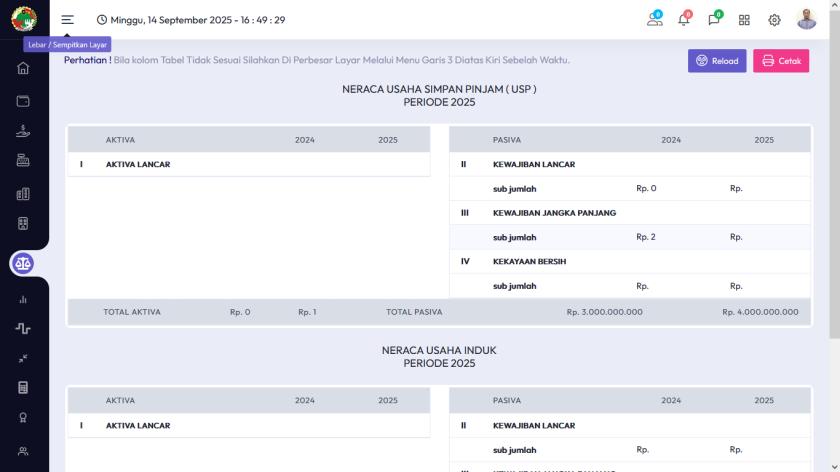The width and height of the screenshot is (840, 472).
Task: Open the user profile avatar menu
Action: click(x=806, y=20)
